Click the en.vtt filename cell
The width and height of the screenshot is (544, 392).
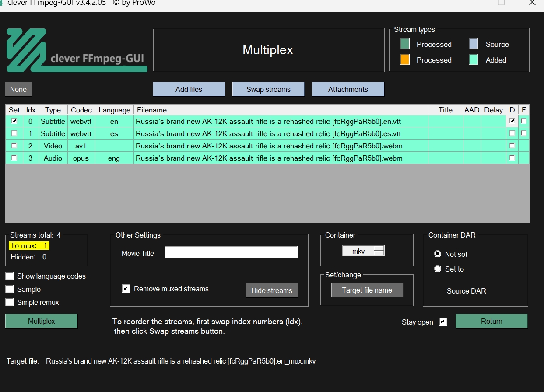coord(281,121)
